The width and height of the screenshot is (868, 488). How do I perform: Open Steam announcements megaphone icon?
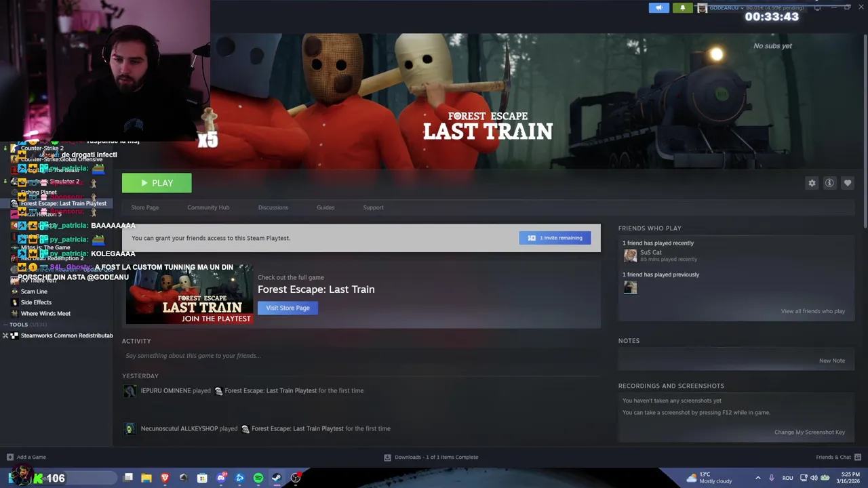658,7
